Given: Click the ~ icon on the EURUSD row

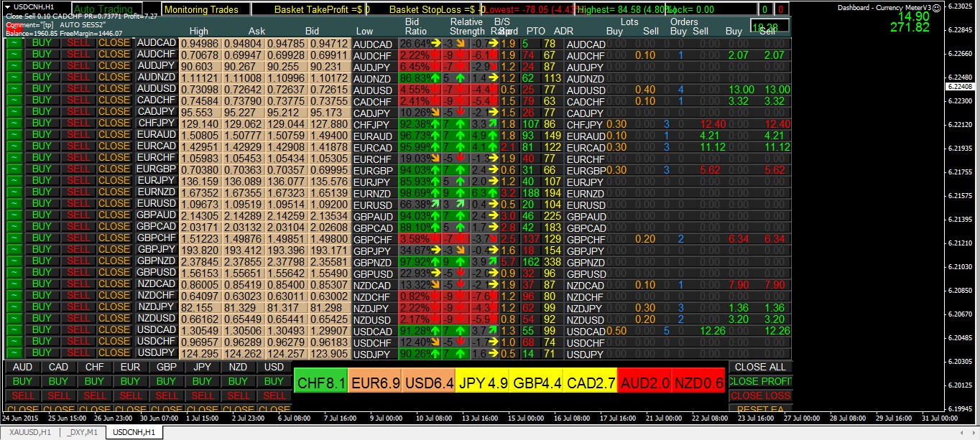Looking at the screenshot, I should tap(14, 204).
